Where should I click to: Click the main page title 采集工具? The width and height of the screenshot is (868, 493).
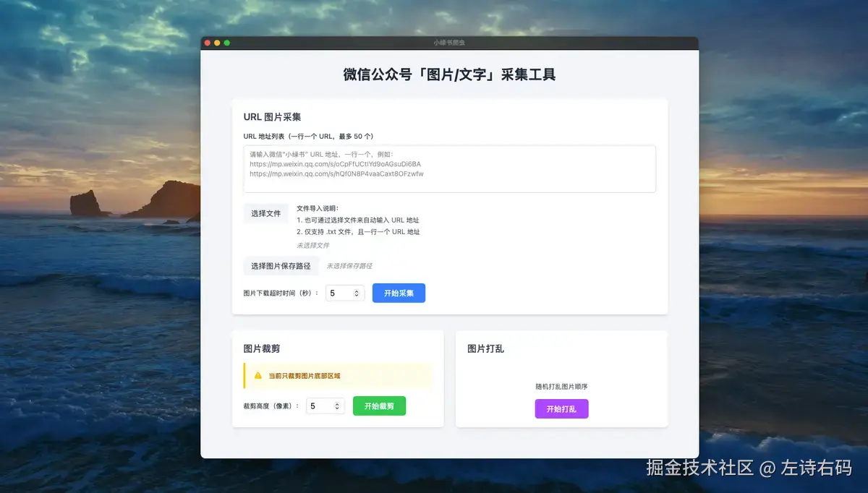449,74
